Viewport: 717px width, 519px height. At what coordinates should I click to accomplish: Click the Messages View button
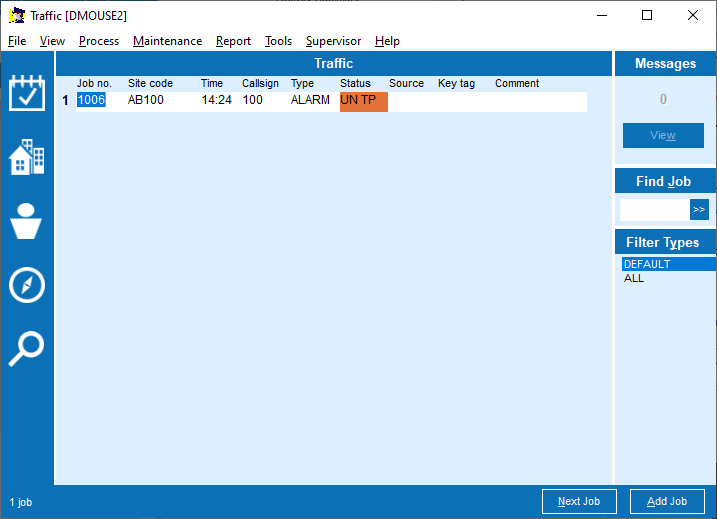(663, 135)
